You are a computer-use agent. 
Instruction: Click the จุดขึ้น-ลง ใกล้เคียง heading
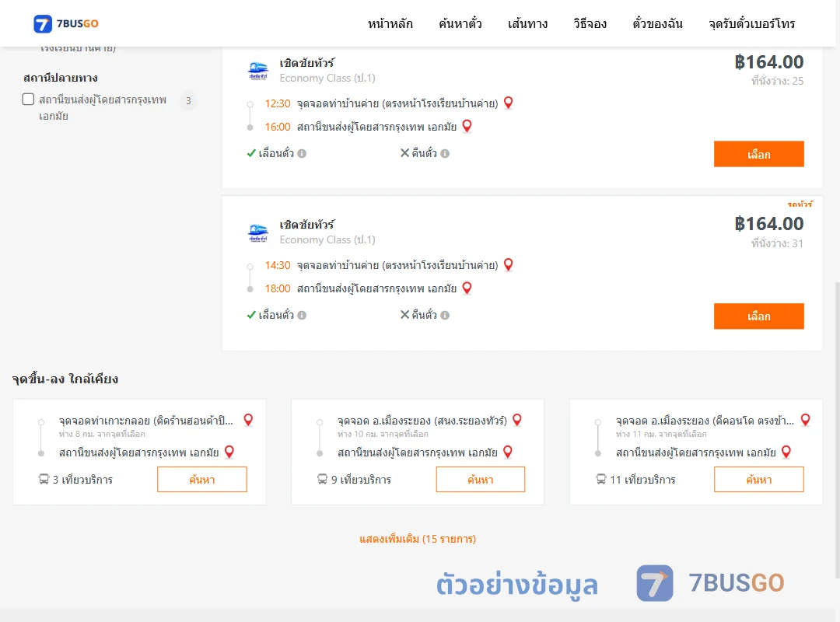click(65, 379)
